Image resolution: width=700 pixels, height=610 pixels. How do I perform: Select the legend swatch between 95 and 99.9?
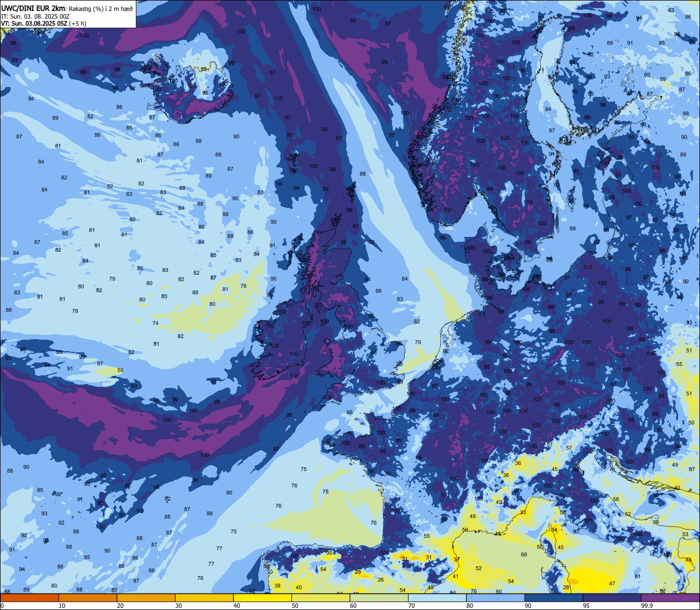coord(611,597)
